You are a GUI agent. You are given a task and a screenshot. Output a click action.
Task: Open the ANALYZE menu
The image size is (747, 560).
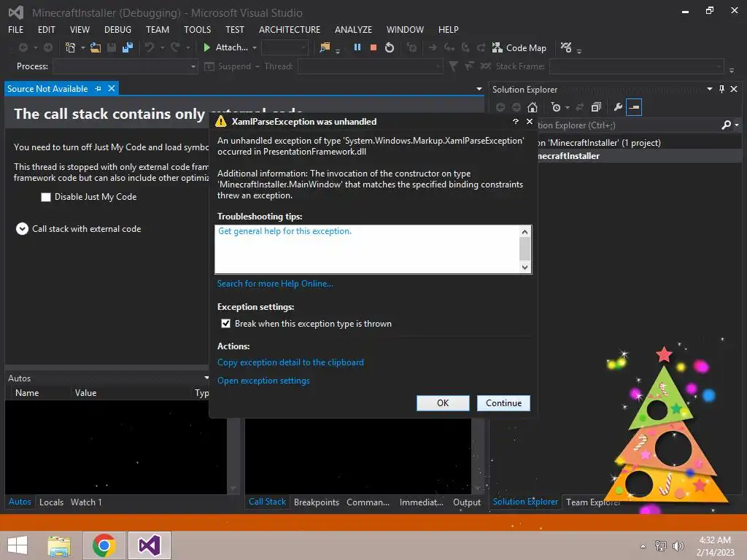tap(353, 29)
